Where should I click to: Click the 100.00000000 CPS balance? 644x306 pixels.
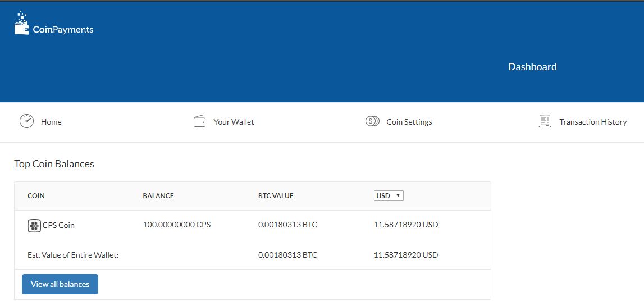click(x=177, y=225)
